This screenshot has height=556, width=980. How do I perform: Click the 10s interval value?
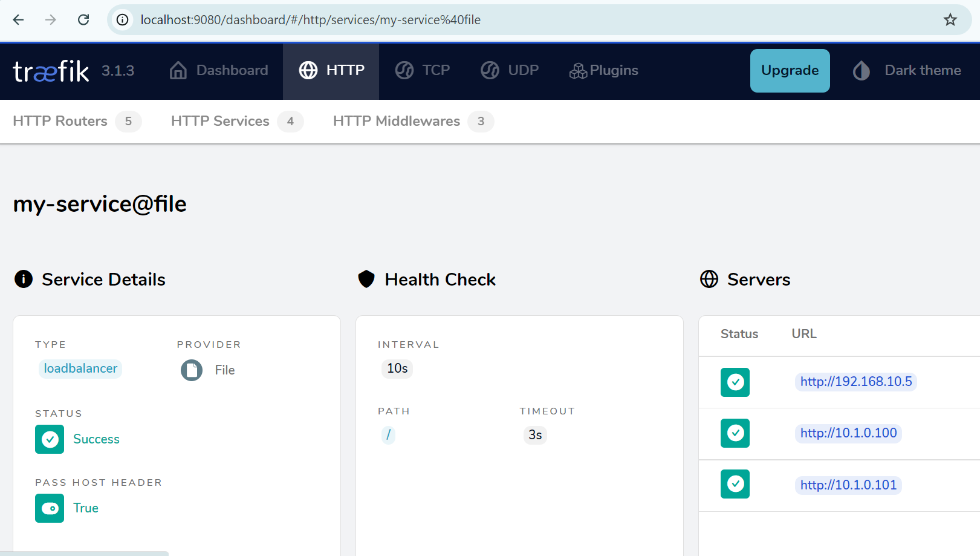pyautogui.click(x=397, y=368)
